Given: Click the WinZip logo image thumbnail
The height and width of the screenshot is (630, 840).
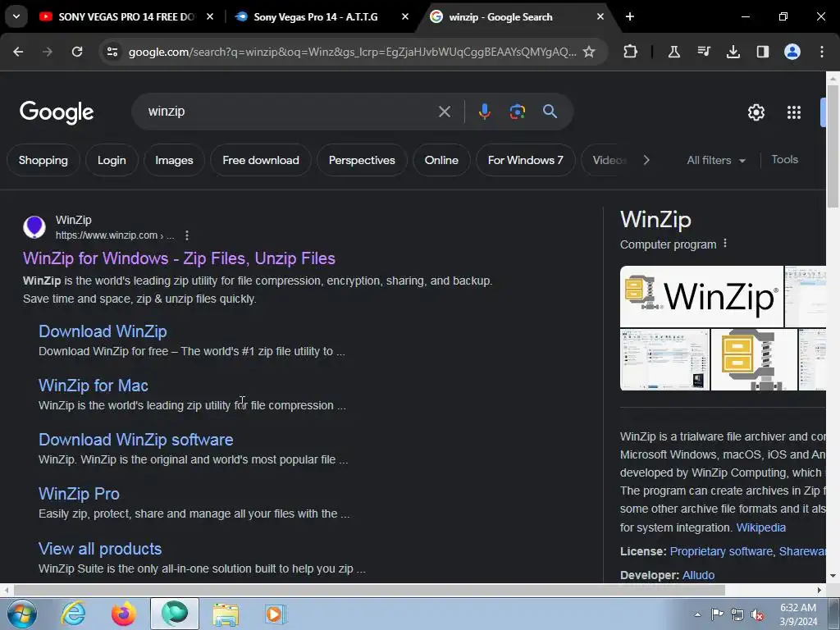Looking at the screenshot, I should tap(701, 296).
